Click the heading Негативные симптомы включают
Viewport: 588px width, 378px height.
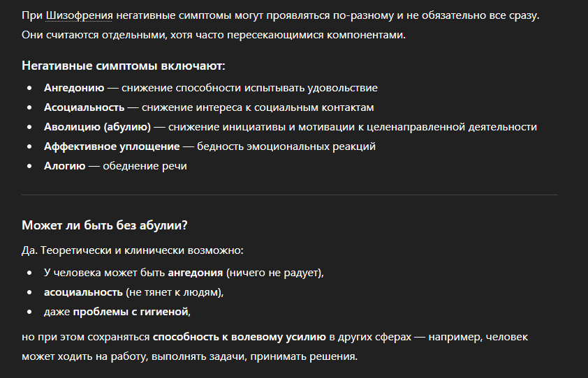point(123,66)
